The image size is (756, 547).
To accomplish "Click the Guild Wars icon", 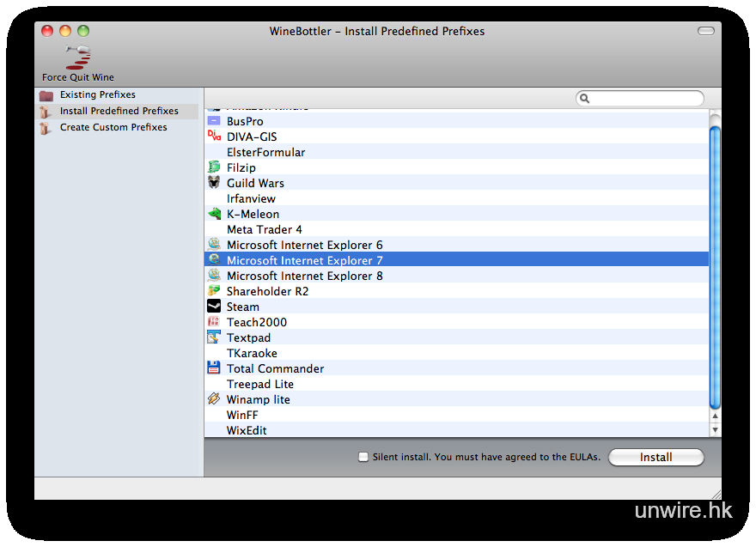I will pyautogui.click(x=214, y=183).
